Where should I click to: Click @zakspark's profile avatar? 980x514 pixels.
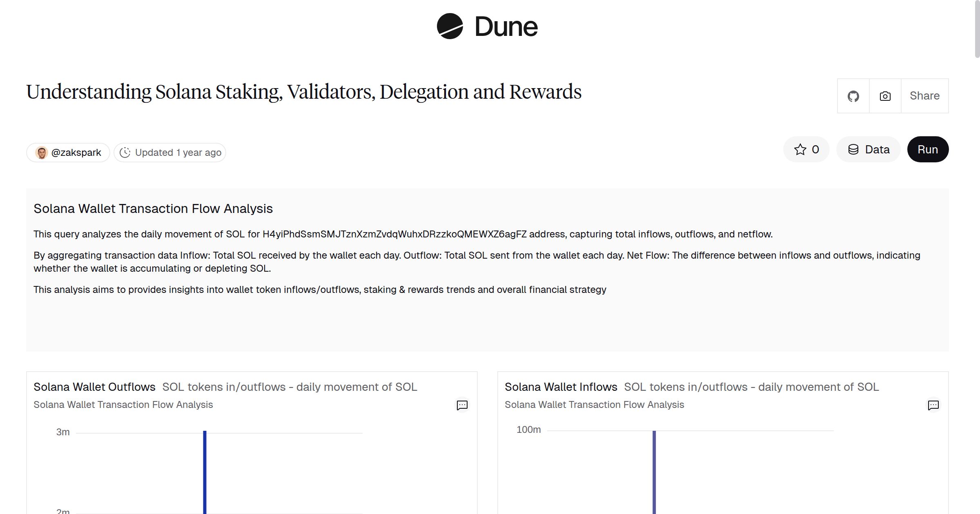(42, 152)
